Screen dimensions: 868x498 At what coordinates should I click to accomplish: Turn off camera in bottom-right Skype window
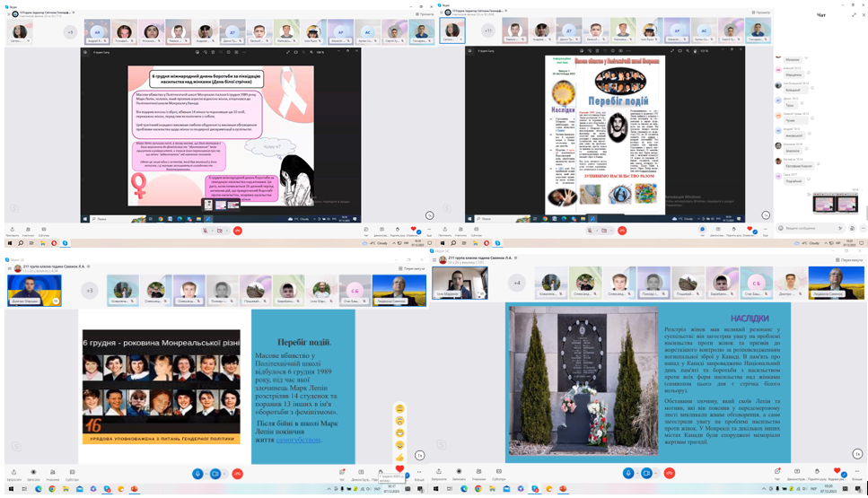tap(646, 473)
